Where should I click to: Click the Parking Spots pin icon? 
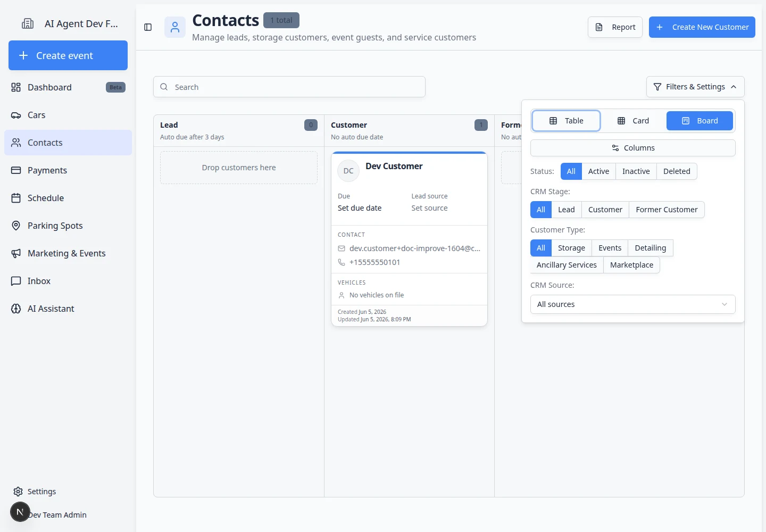point(16,226)
